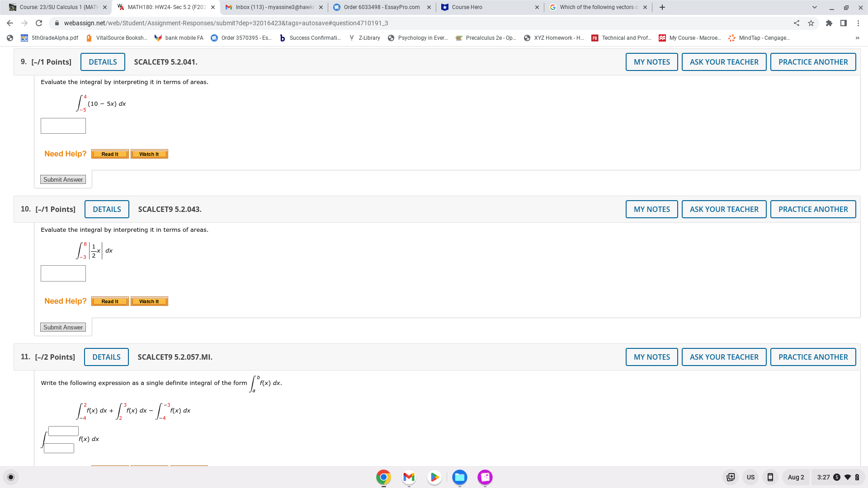Open the purple Gallery app on the shelf
The image size is (868, 488).
click(485, 477)
